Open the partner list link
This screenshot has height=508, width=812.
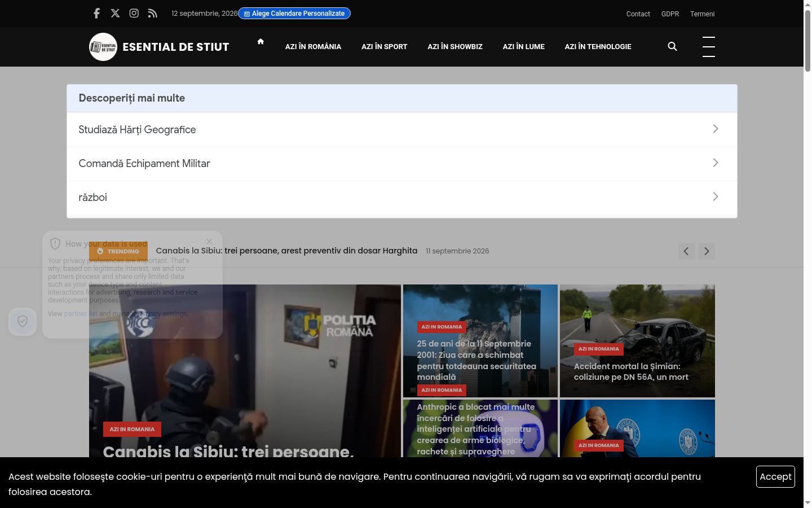click(80, 314)
